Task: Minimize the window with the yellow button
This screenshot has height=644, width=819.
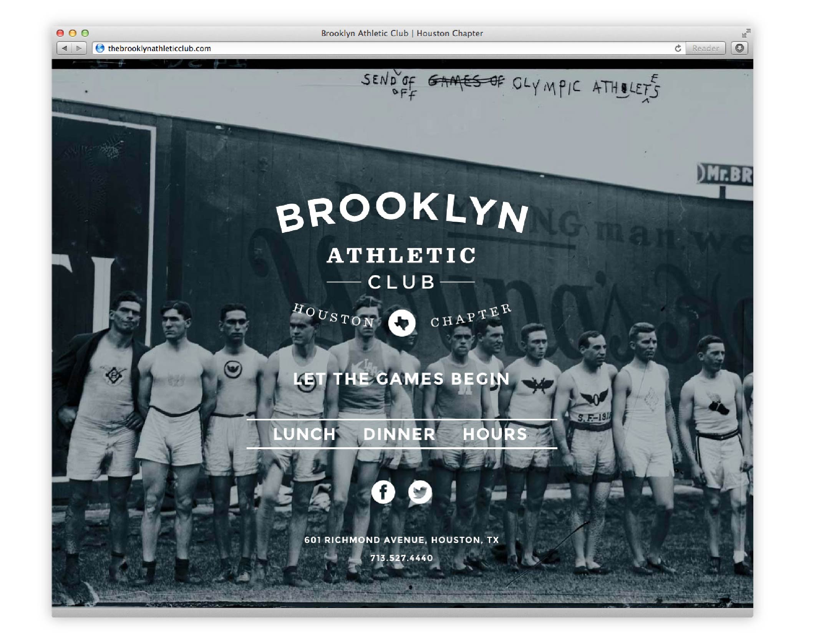Action: (73, 33)
